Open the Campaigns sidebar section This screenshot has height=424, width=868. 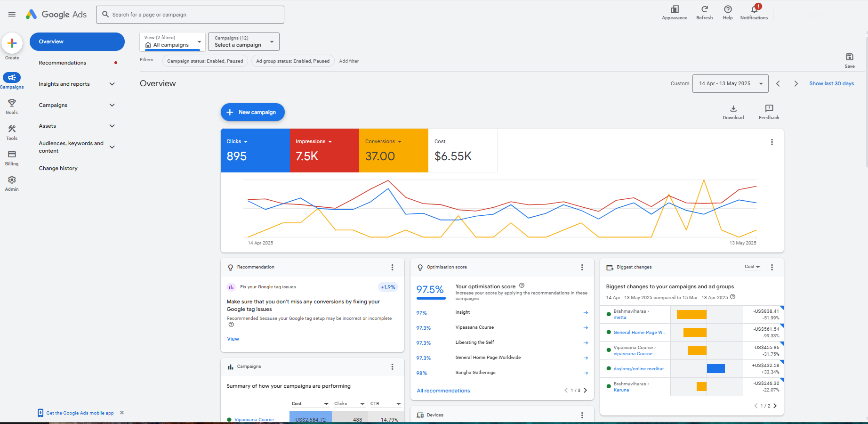tap(12, 81)
